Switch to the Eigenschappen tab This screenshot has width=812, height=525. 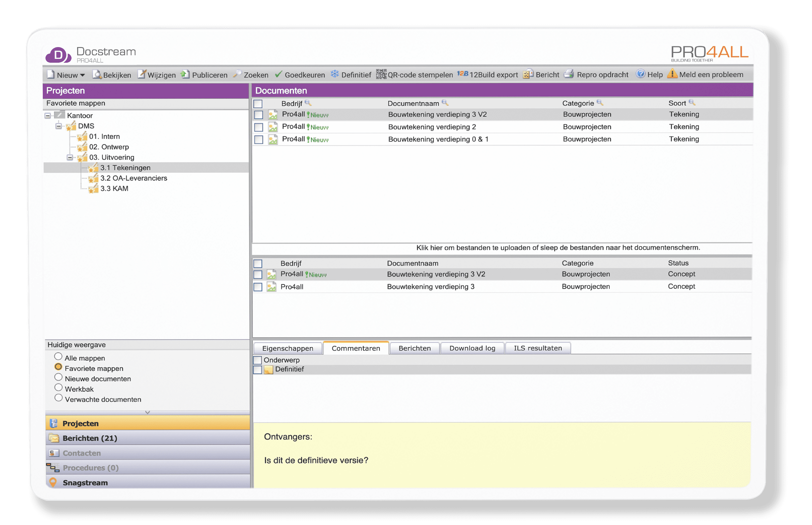288,349
